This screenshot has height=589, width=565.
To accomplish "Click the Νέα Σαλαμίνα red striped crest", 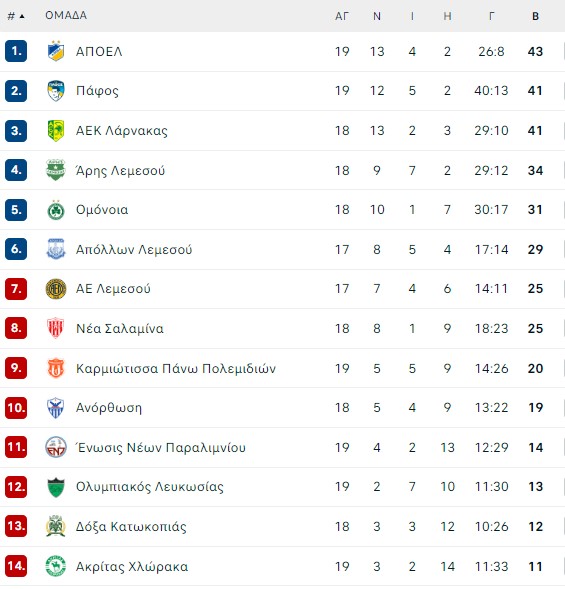I will point(56,328).
